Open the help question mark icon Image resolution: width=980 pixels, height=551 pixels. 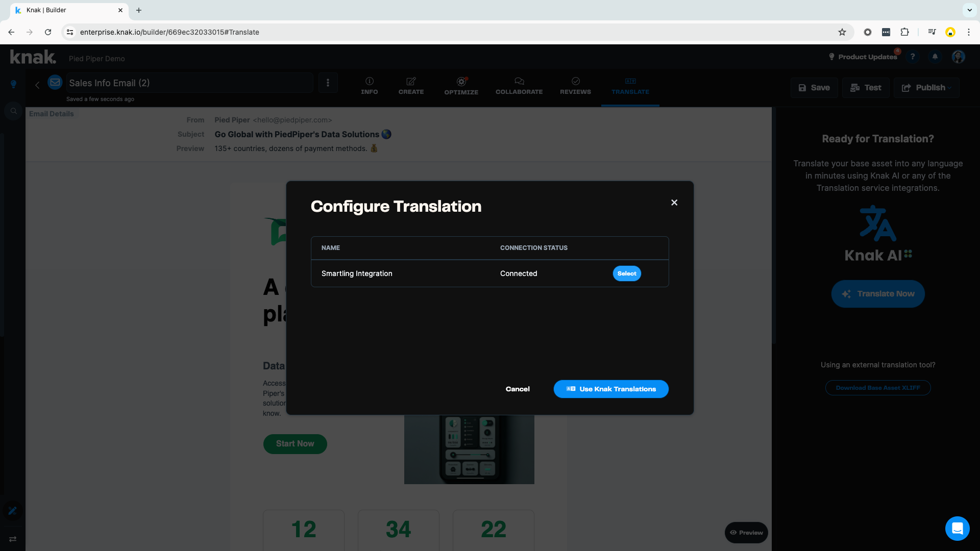(913, 57)
